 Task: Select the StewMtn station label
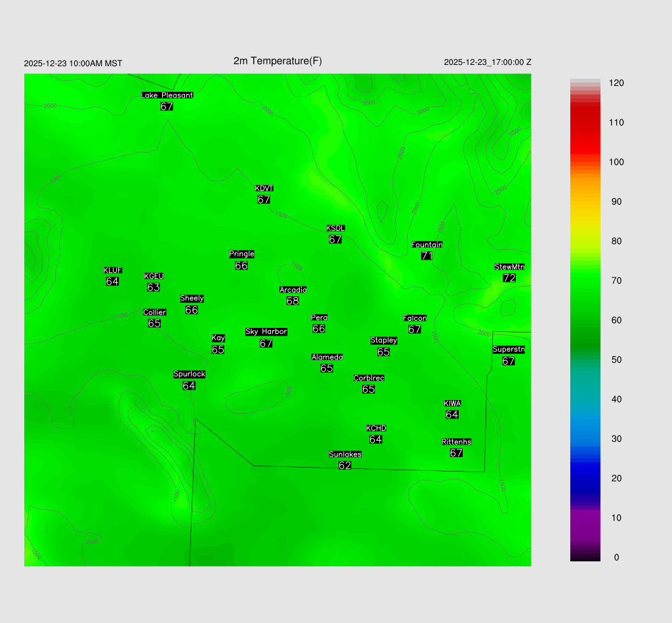coord(509,267)
